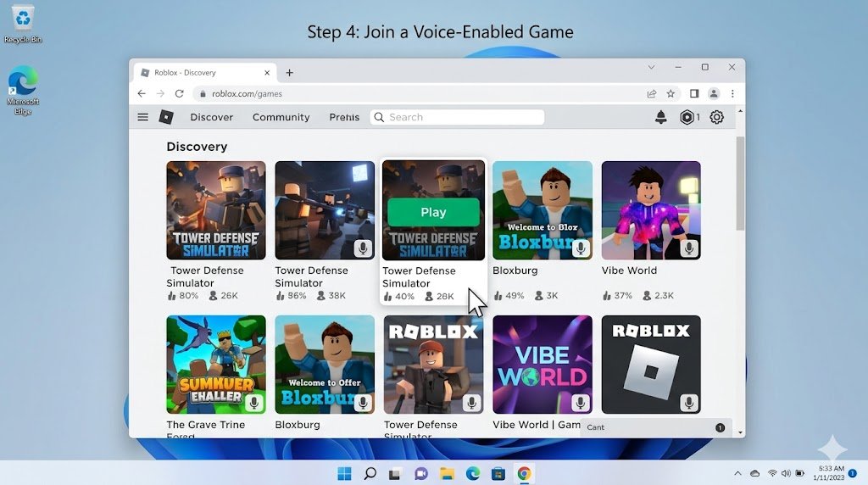
Task: Open the Chrome profile icon
Action: (714, 93)
